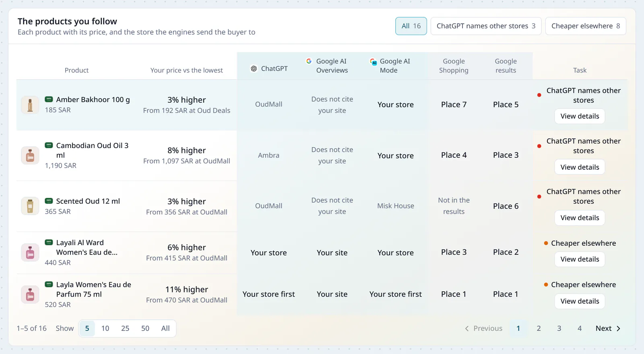Viewport: 644px width, 354px height.
Task: Click the '8% higher' price value
Action: click(187, 150)
